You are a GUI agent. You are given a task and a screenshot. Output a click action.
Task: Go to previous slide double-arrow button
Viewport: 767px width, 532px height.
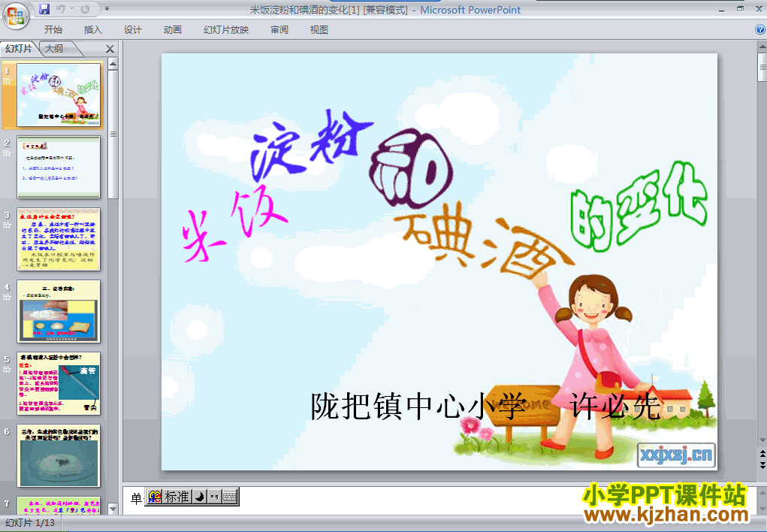pyautogui.click(x=762, y=455)
